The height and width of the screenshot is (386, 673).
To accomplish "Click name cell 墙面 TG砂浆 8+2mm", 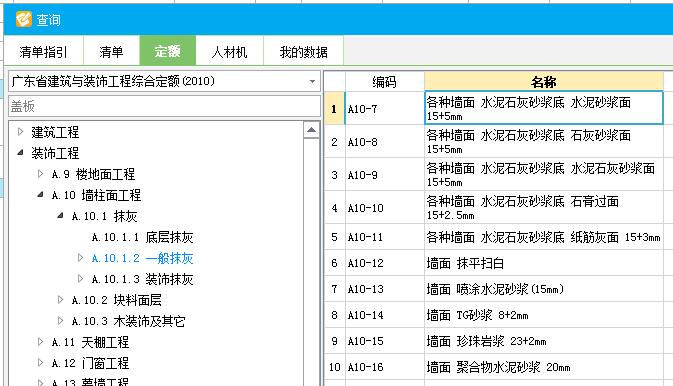I will pyautogui.click(x=544, y=315).
